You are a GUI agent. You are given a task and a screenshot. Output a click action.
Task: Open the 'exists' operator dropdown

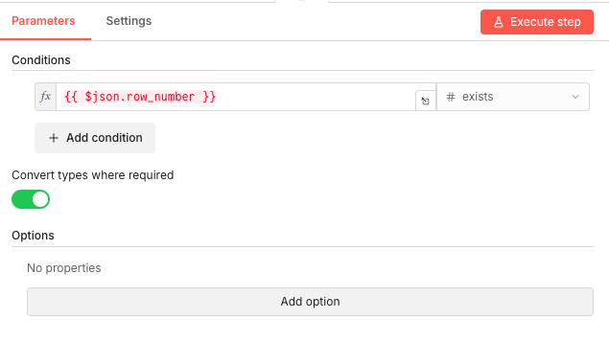(513, 97)
